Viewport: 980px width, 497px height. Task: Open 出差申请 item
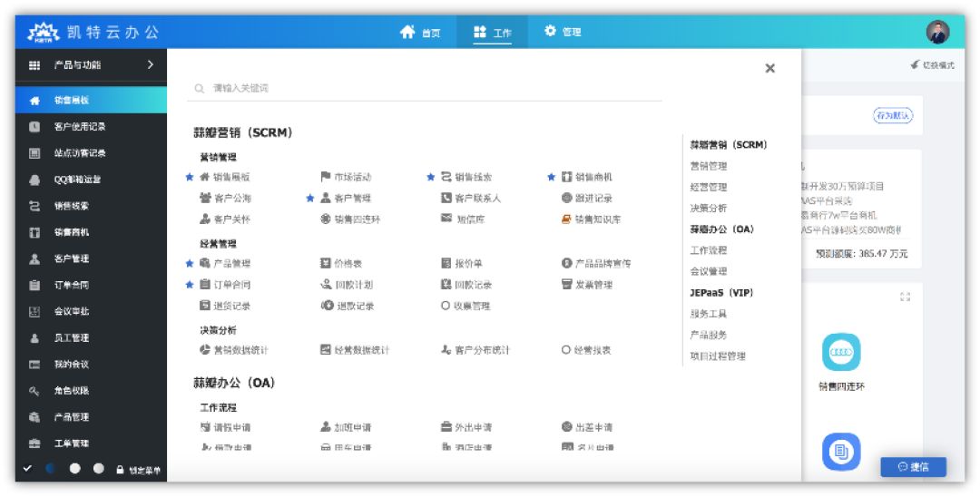(587, 428)
